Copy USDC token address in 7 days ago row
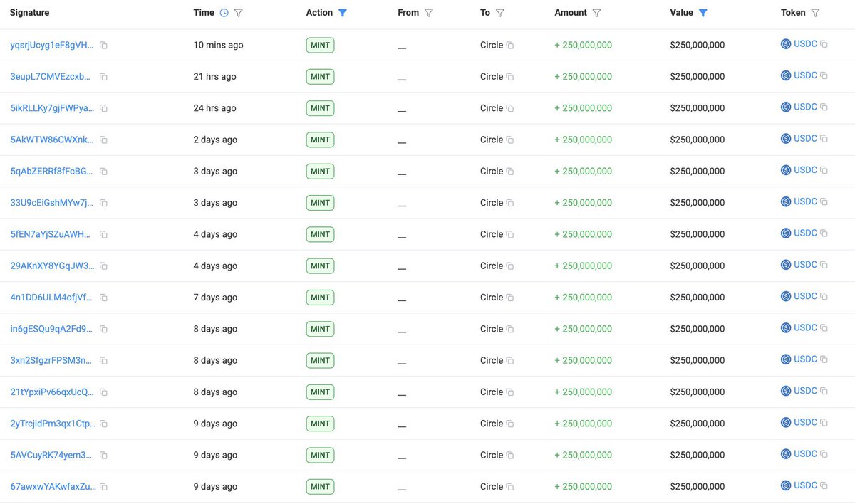Screen dimensions: 855x504 [824, 296]
